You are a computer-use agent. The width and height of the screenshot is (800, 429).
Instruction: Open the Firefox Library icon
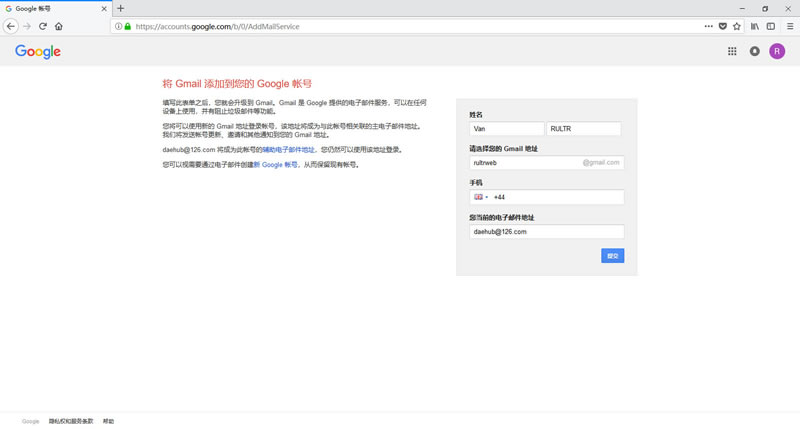click(x=755, y=26)
